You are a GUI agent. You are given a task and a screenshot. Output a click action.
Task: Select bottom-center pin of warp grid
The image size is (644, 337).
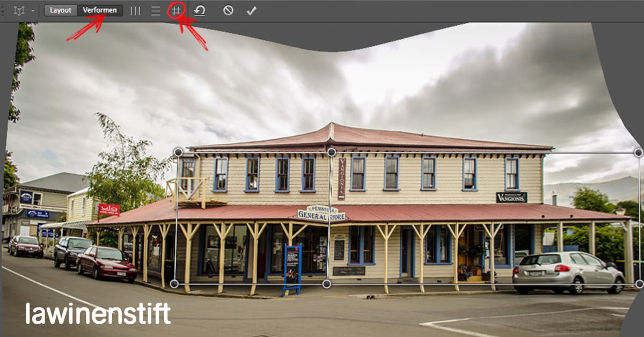tap(326, 283)
